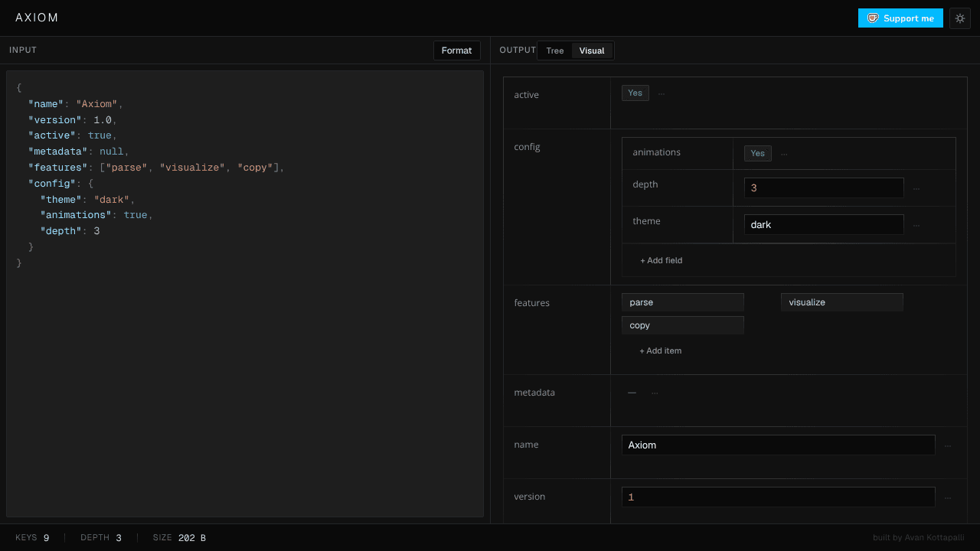
Task: Open the options menu for active row
Action: (661, 93)
